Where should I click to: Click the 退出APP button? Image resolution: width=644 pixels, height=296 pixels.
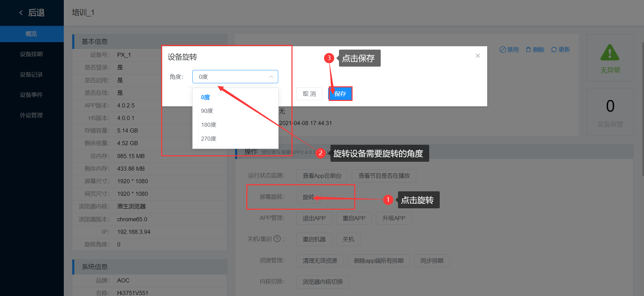click(x=314, y=218)
